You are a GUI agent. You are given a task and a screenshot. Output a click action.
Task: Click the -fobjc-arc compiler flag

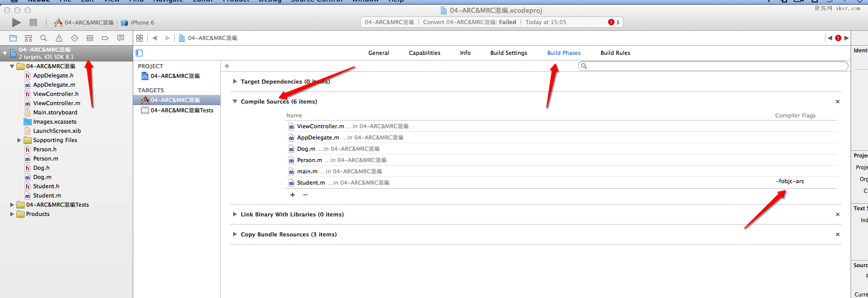click(790, 181)
